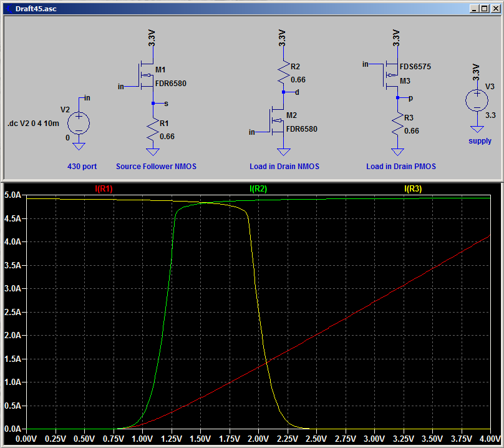Image resolution: width=504 pixels, height=448 pixels.
Task: Click the LTspice icon in the title bar
Action: coord(9,9)
